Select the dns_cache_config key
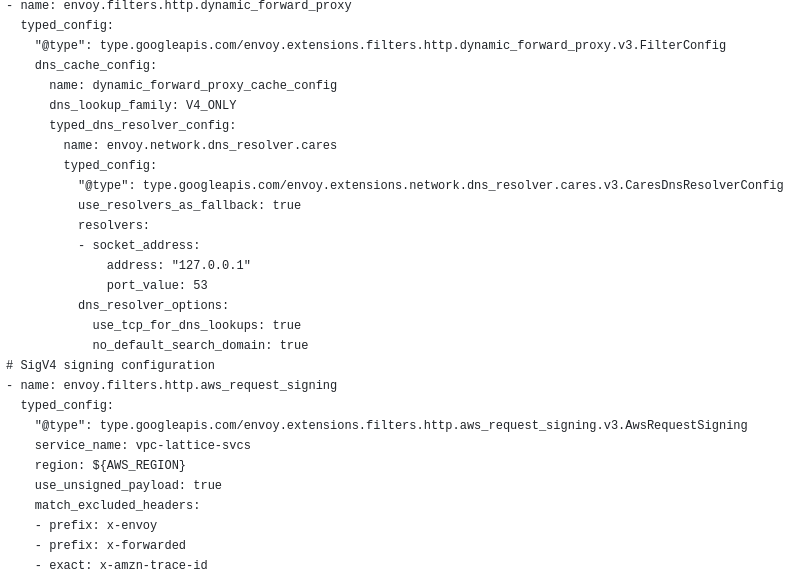The width and height of the screenshot is (790, 576). pyautogui.click(x=95, y=66)
